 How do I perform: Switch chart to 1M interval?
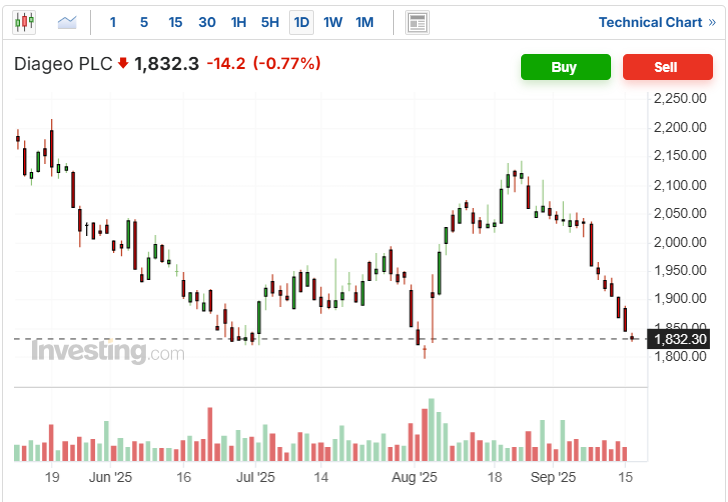click(364, 22)
